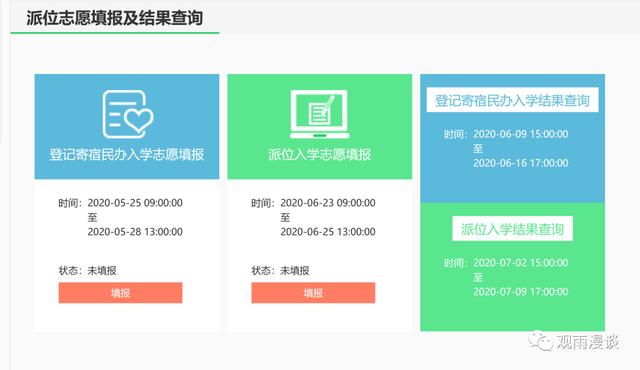640x370 pixels.
Task: Click query start time 2020-06-09 15:00:00
Action: coord(520,134)
